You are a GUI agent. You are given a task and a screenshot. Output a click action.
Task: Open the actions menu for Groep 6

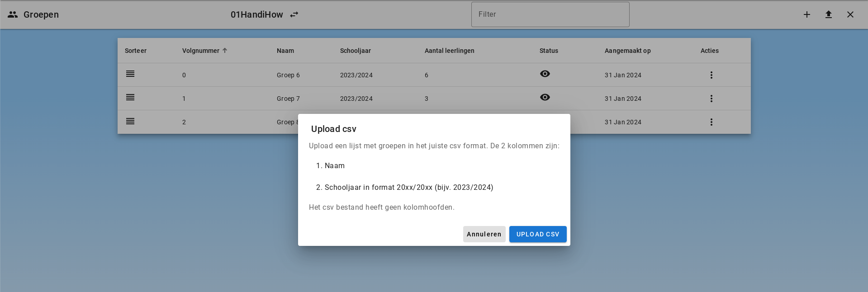click(x=711, y=75)
